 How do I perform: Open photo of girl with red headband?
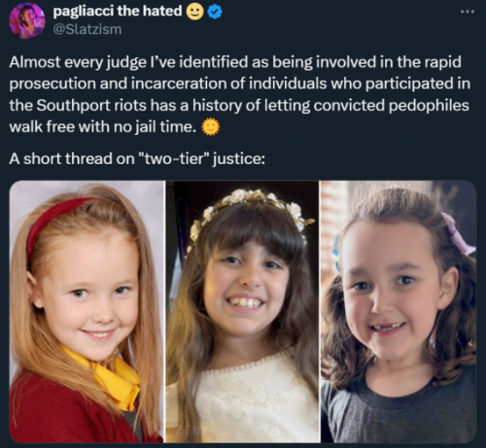(x=87, y=312)
